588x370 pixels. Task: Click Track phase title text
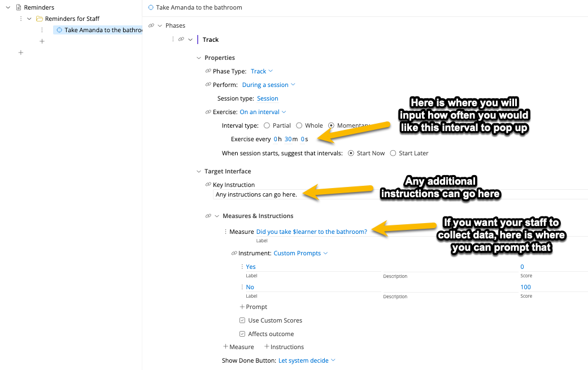pos(210,40)
